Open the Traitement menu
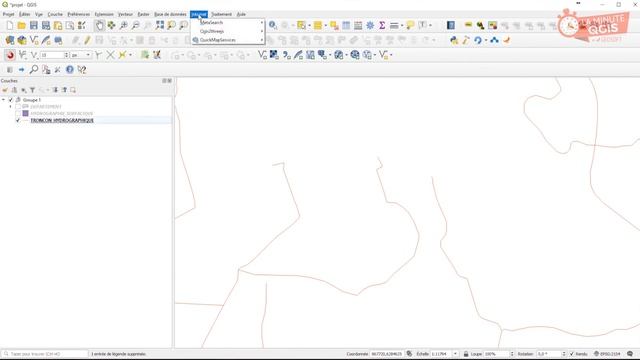Viewport: 640px width, 360px height. [x=221, y=14]
